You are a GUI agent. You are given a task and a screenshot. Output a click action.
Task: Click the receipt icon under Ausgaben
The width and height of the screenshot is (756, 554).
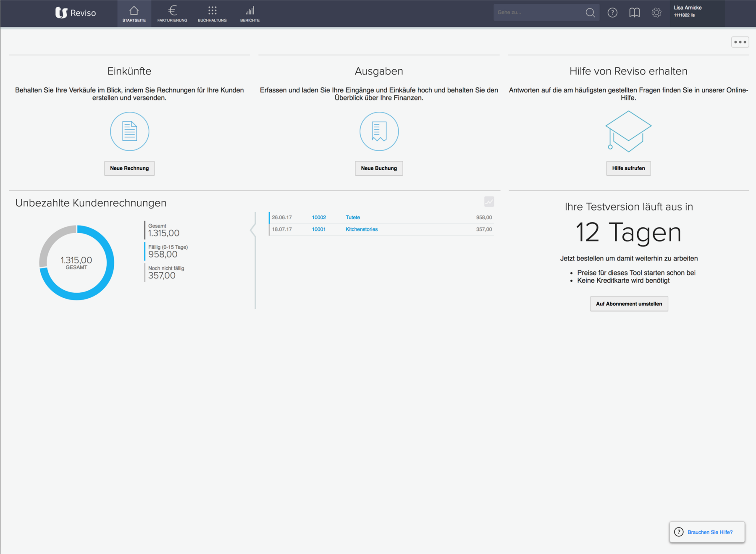click(379, 131)
